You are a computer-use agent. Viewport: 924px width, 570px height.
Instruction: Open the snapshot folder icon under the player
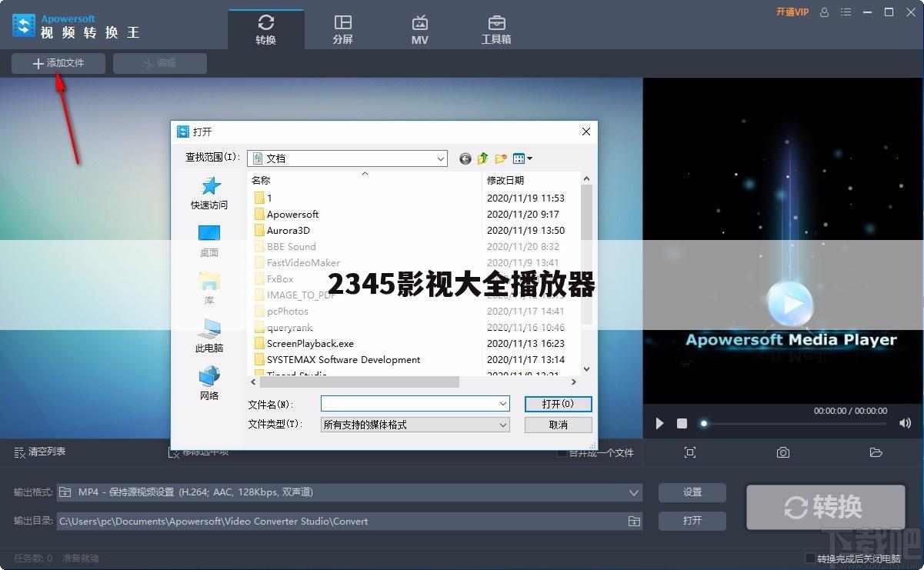click(876, 452)
